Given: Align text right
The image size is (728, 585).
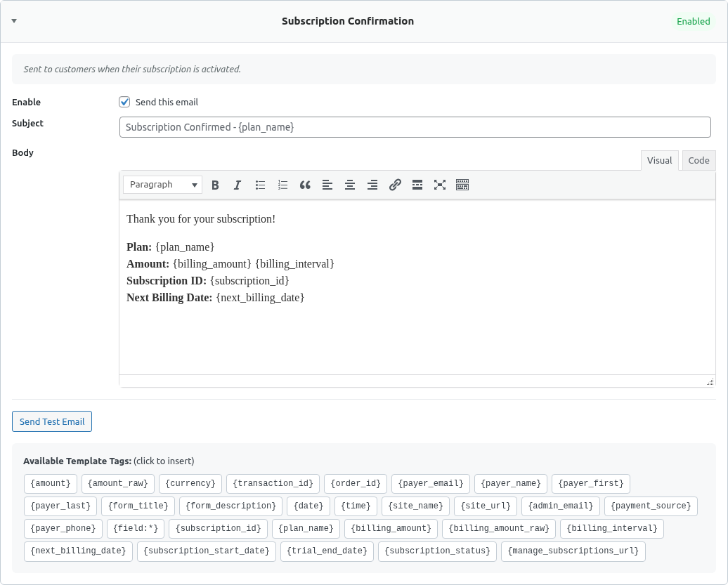Looking at the screenshot, I should click(x=372, y=185).
